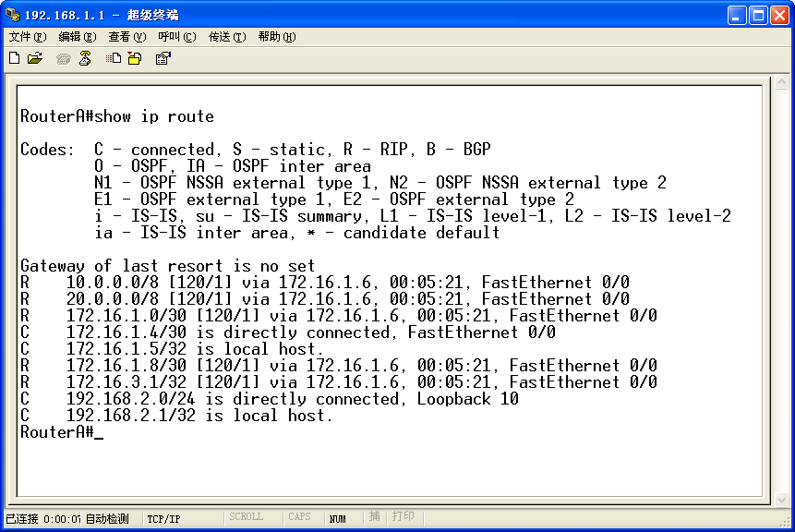Click the SCROLL status bar indicator

tap(246, 517)
